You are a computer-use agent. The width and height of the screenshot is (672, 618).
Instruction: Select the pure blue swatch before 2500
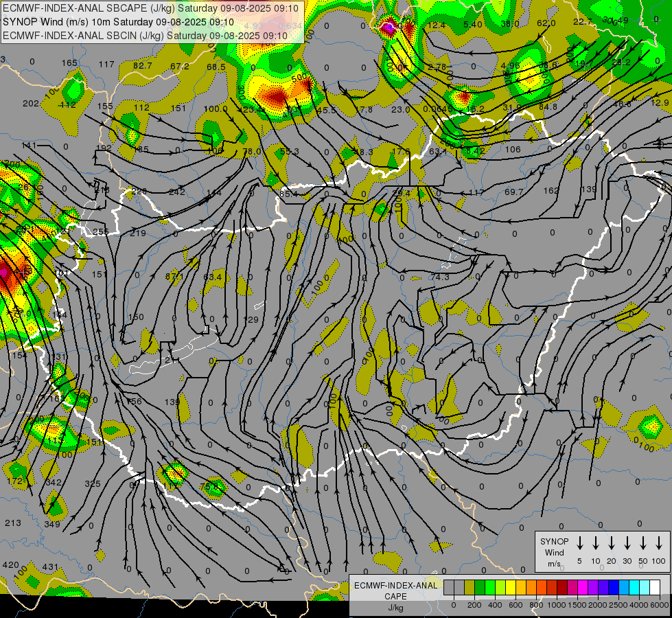tap(613, 587)
